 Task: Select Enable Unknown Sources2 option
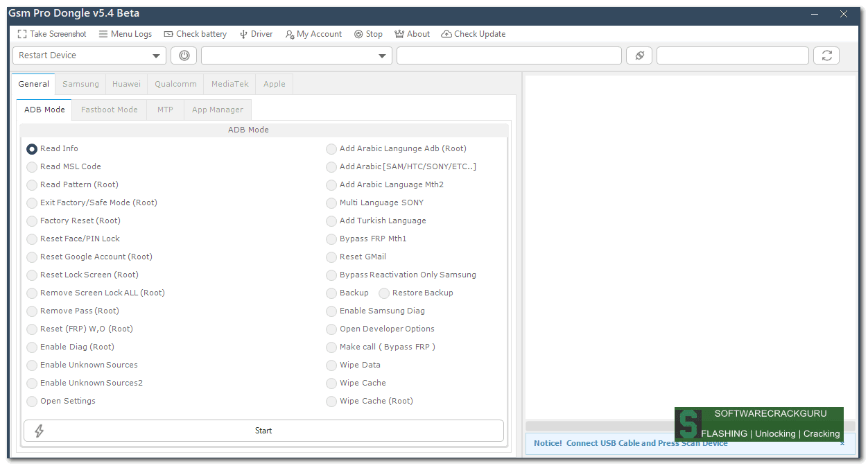click(85, 383)
